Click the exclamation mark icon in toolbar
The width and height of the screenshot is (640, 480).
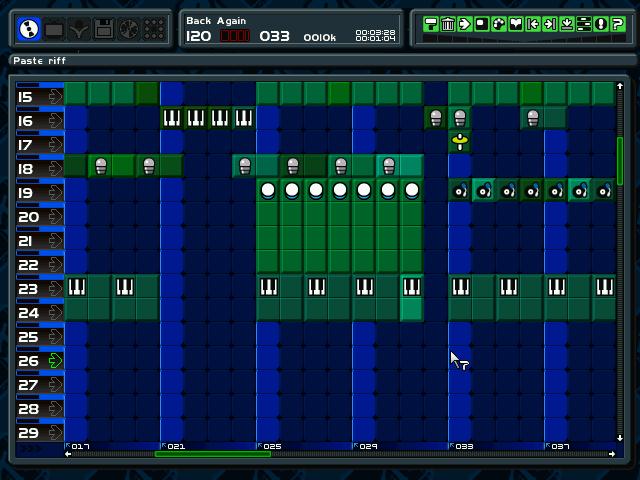pyautogui.click(x=600, y=24)
